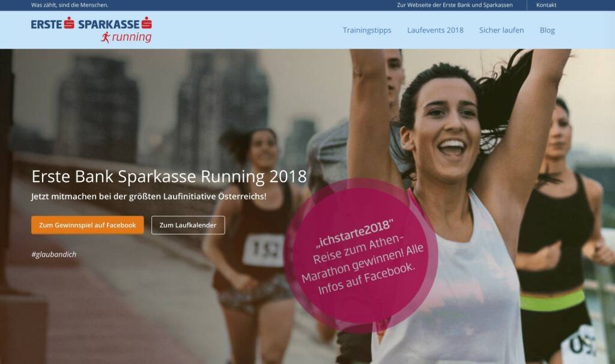This screenshot has width=615, height=364.
Task: Click the Erste Bank Sparkasse Running 2018 headline
Action: click(x=169, y=177)
